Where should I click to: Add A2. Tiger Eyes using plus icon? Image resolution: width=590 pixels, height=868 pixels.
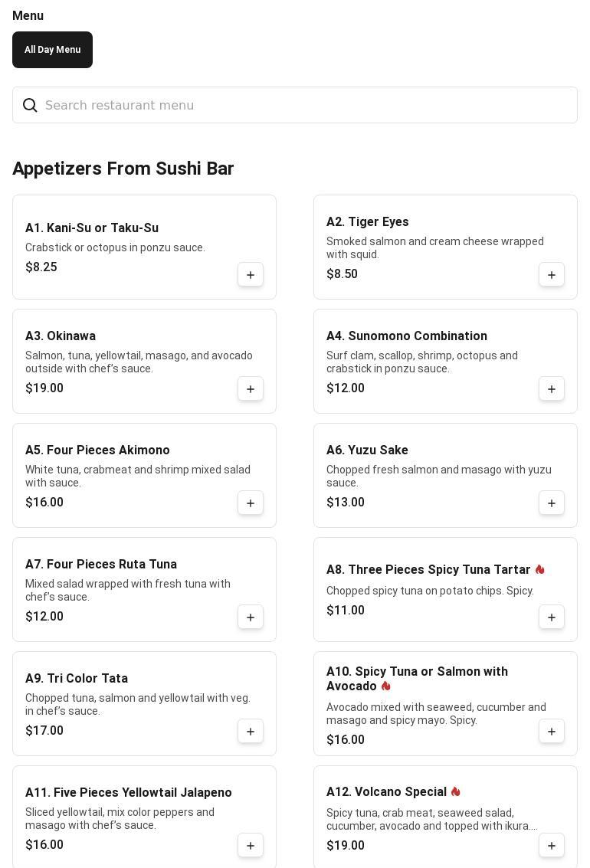551,274
